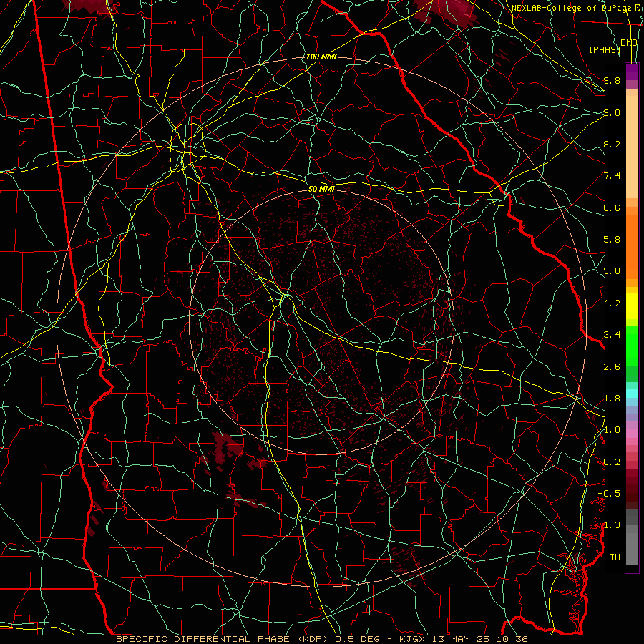Click the 1.8 scale value
The height and width of the screenshot is (644, 644).
(612, 399)
